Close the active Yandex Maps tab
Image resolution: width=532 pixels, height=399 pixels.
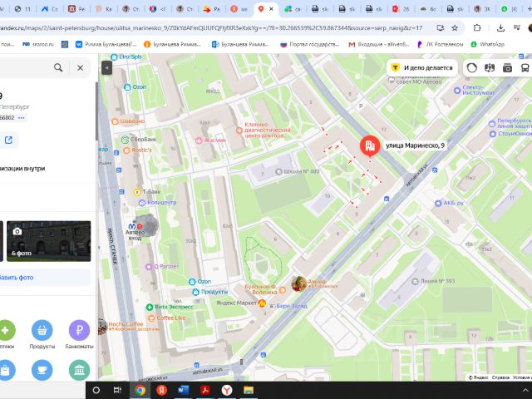tap(271, 9)
